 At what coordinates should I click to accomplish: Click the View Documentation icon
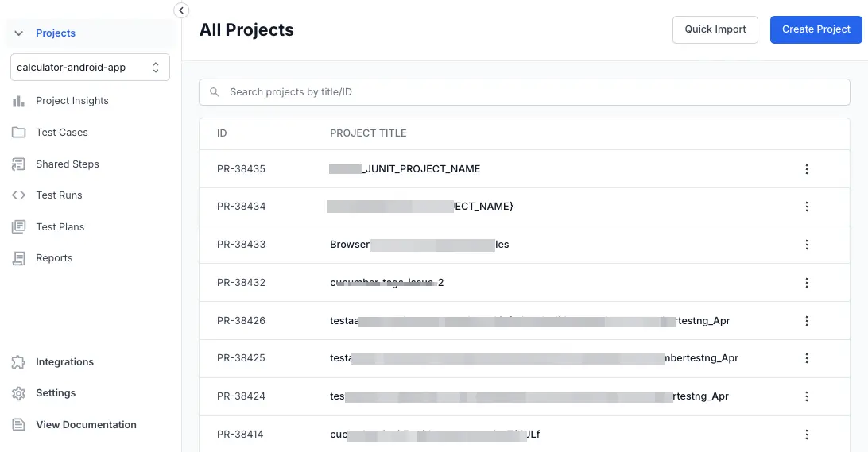(18, 425)
